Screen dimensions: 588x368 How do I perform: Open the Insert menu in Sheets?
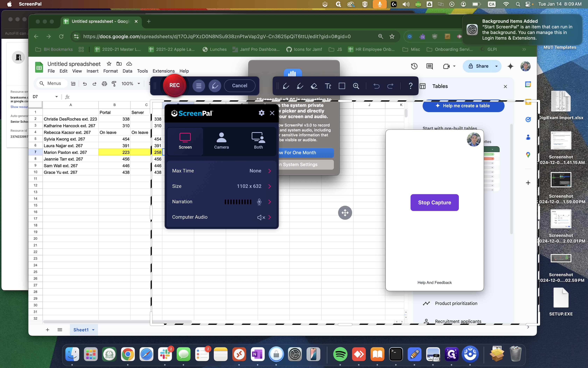pyautogui.click(x=92, y=71)
